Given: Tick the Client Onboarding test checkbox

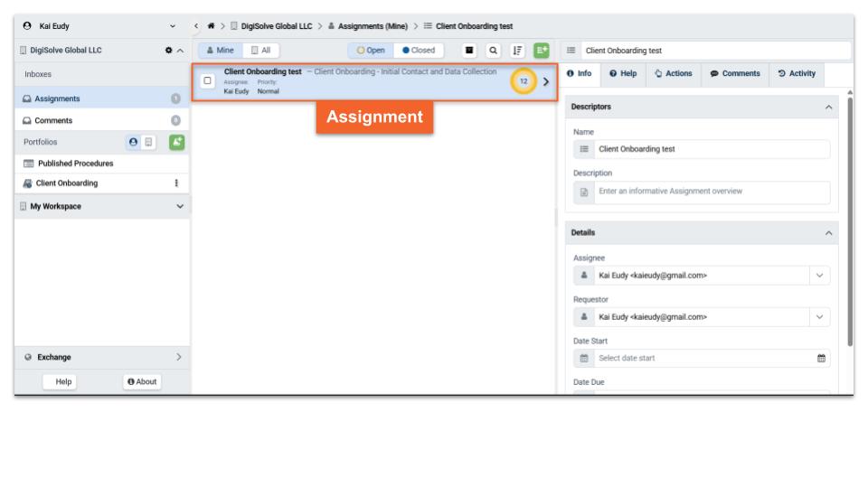Looking at the screenshot, I should pyautogui.click(x=208, y=81).
